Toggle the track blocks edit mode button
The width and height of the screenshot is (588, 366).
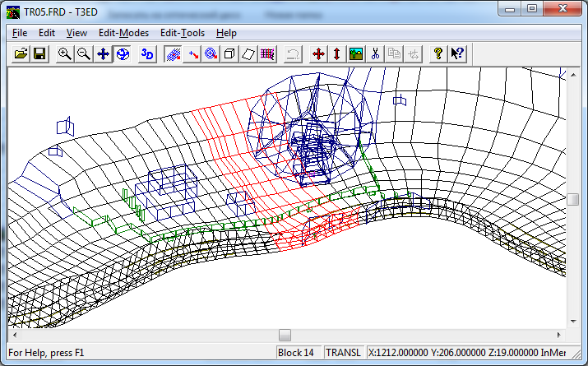(174, 54)
